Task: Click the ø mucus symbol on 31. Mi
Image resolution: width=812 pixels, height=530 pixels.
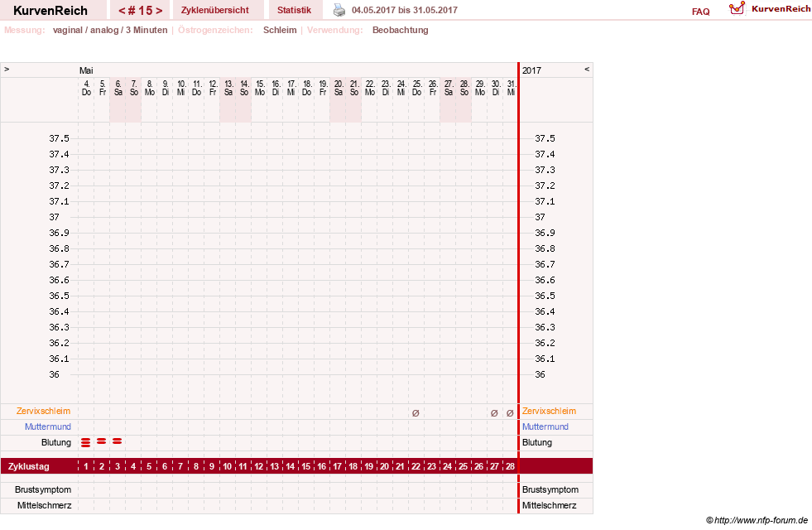Action: click(510, 413)
